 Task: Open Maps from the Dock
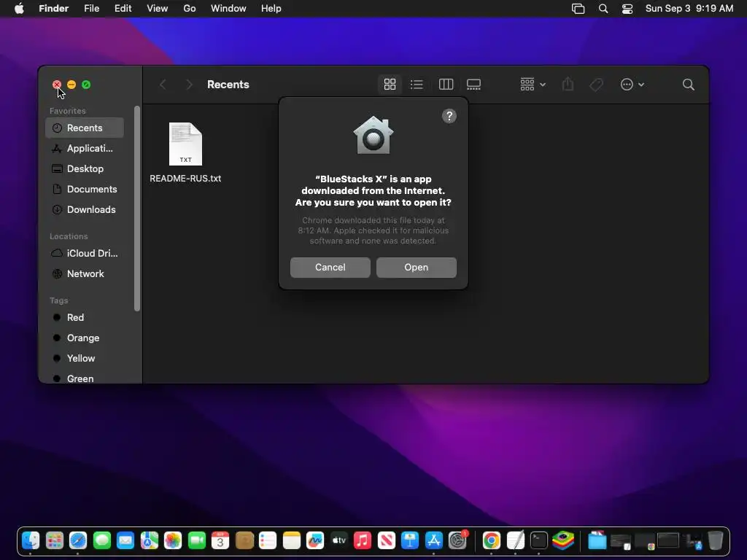(x=149, y=540)
